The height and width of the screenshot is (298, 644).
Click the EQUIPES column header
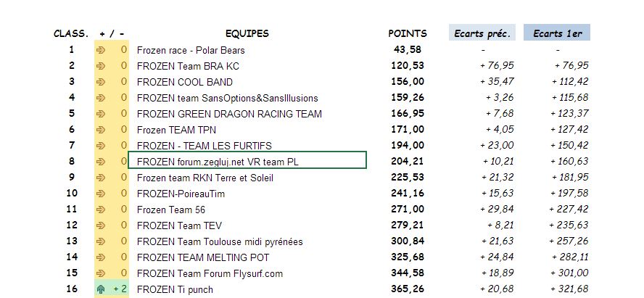click(x=247, y=33)
